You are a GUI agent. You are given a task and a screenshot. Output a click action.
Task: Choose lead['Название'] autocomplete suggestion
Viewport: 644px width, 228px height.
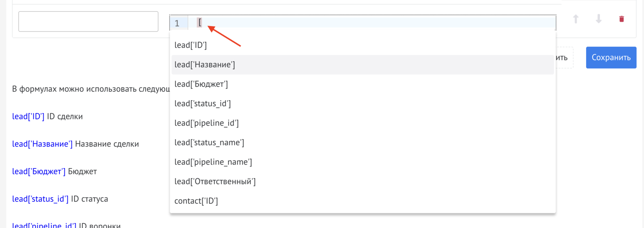[x=205, y=64]
